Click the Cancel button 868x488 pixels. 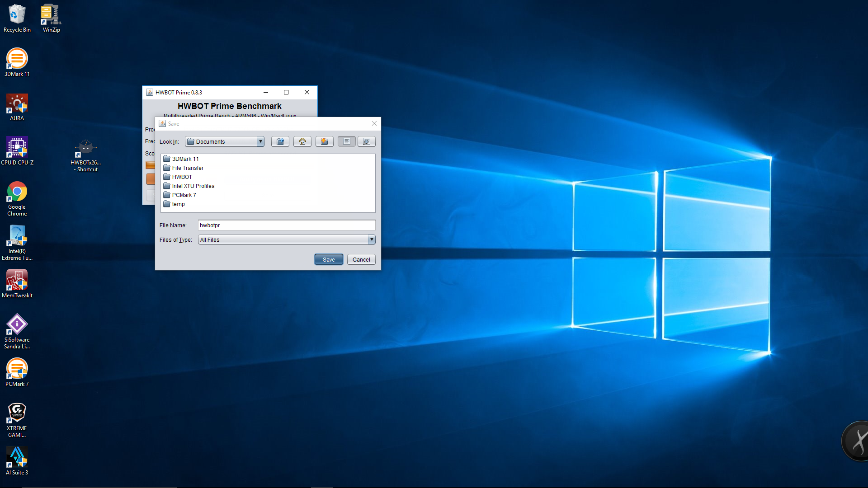361,259
